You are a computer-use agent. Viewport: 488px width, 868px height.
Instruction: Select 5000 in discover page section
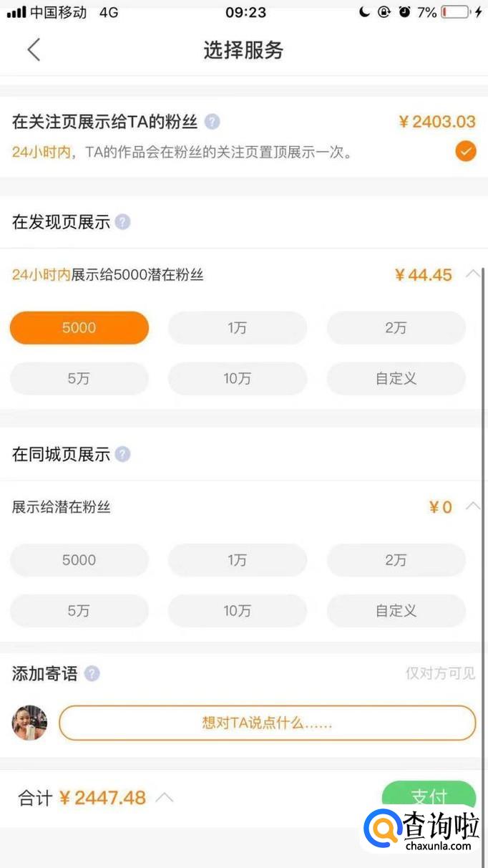[79, 328]
